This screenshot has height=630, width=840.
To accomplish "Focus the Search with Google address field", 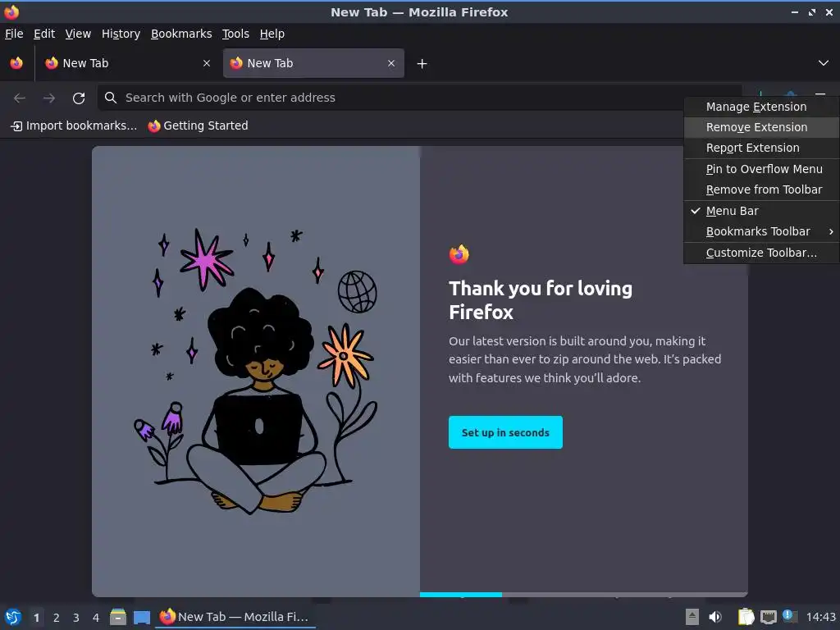I will coord(419,98).
